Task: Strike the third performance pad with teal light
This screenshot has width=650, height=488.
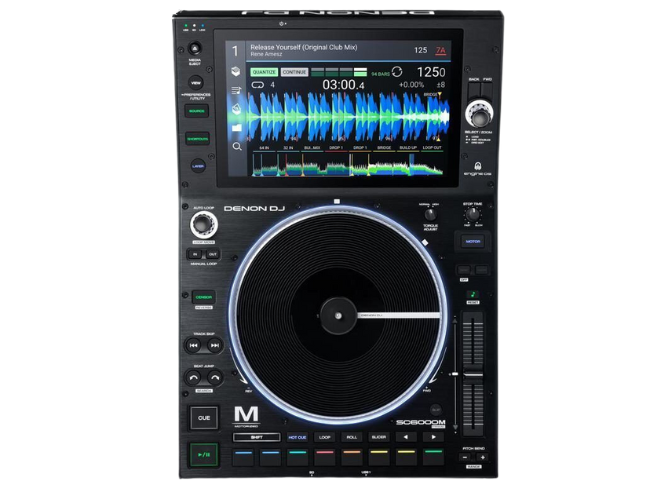Action: 297,457
